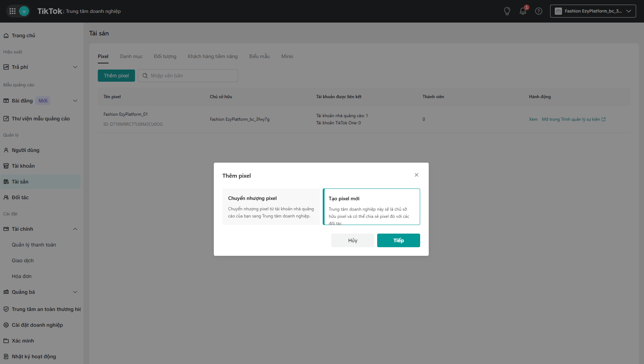
Task: Expand the Trả phí menu chevron
Action: pos(75,67)
